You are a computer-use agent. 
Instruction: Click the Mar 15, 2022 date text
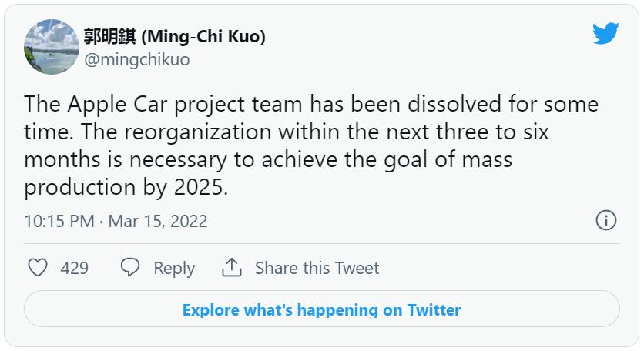tap(158, 221)
